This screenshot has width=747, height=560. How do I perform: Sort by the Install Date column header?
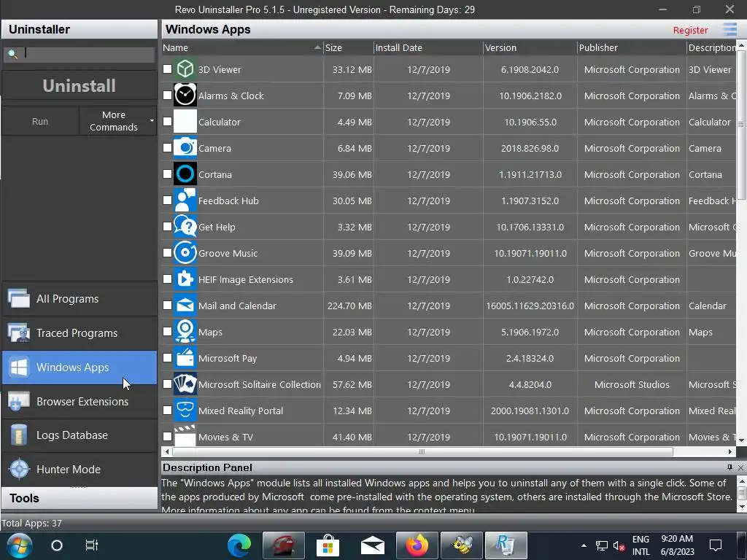pos(427,47)
